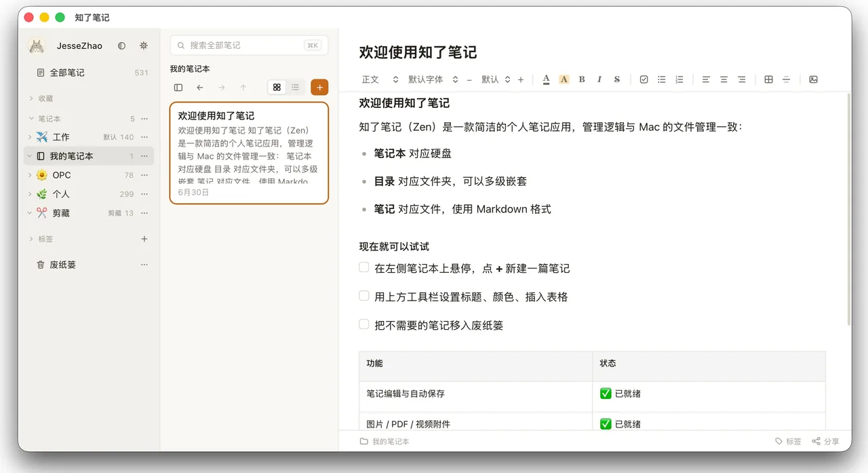Open more options for 个人 notebook
The width and height of the screenshot is (868, 473).
coord(144,194)
